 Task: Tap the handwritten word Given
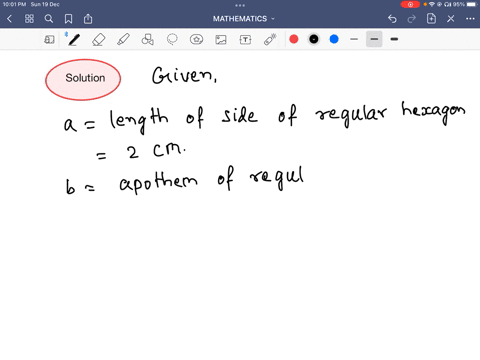click(184, 75)
